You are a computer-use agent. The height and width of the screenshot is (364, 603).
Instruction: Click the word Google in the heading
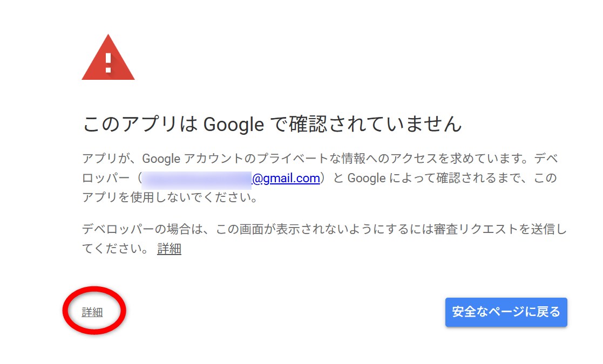click(x=233, y=125)
